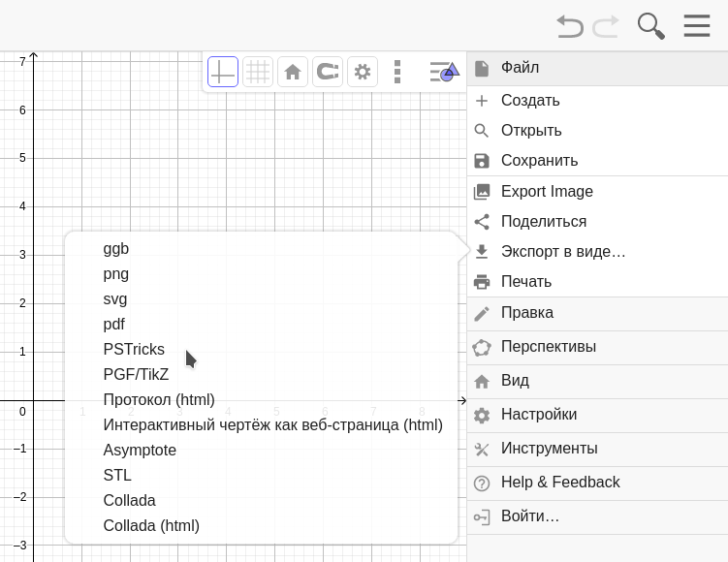The width and height of the screenshot is (728, 562).
Task: Select Поделиться menu item
Action: coord(597,221)
